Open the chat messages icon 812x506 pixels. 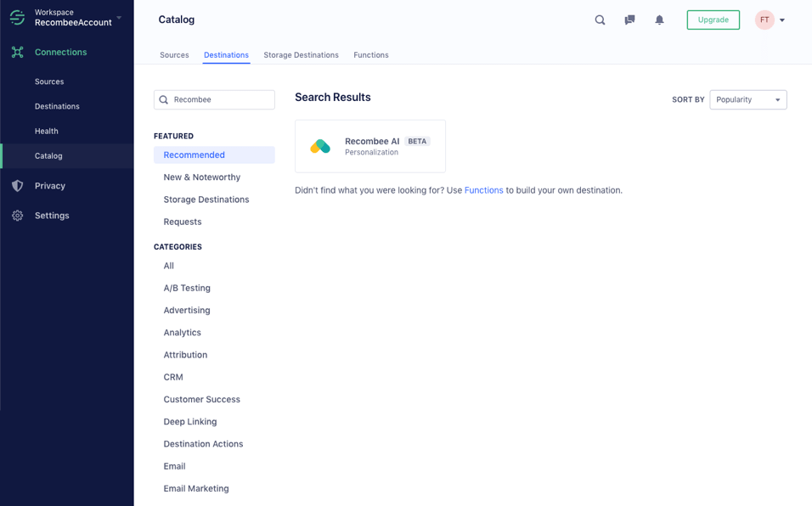[629, 20]
